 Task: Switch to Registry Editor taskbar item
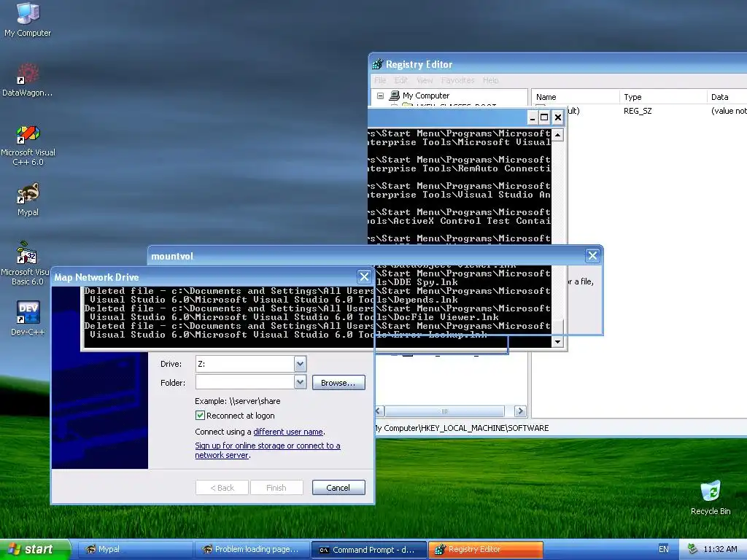click(x=485, y=550)
